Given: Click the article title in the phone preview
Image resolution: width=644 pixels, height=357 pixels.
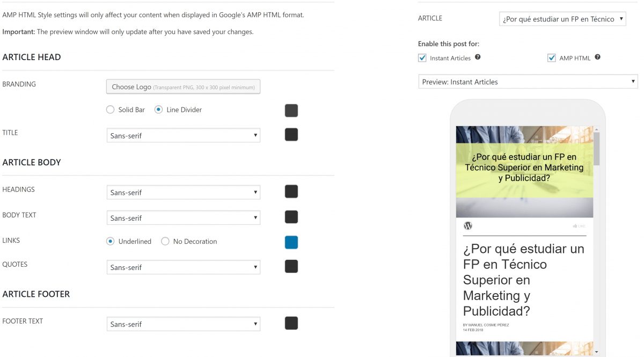Looking at the screenshot, I should [523, 279].
